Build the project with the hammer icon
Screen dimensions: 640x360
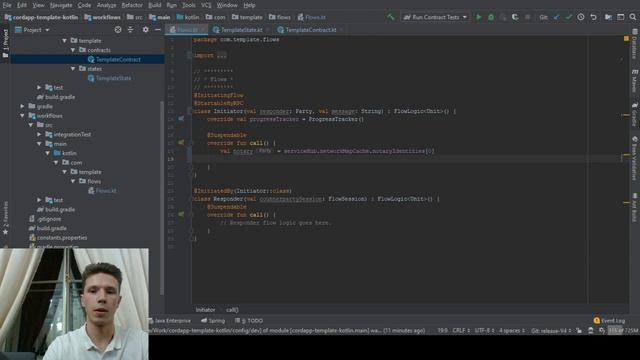391,17
